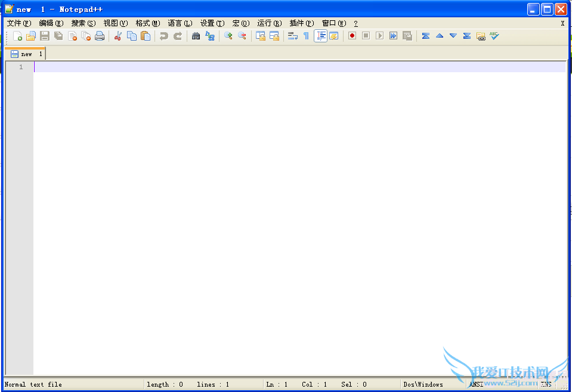Open an existing file

31,36
